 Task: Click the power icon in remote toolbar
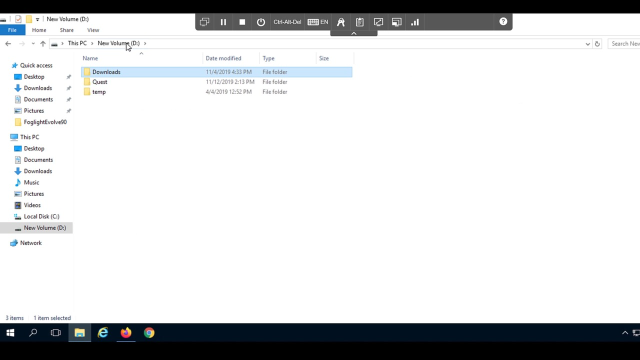click(261, 22)
